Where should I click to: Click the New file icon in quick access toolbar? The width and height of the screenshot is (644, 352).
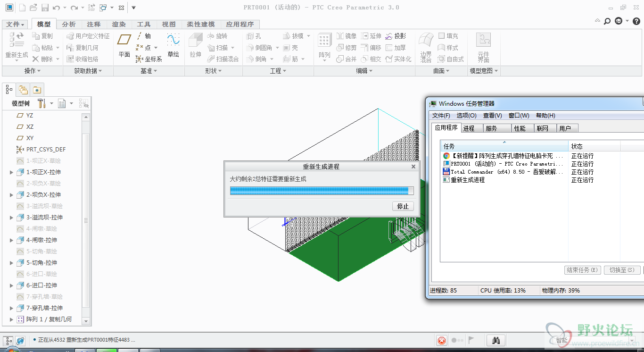pyautogui.click(x=22, y=8)
